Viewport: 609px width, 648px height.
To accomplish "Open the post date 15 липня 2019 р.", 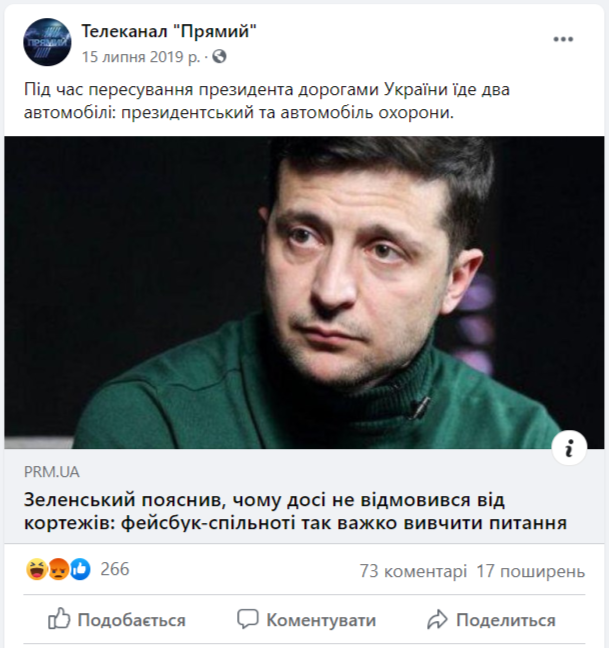I will pyautogui.click(x=140, y=57).
